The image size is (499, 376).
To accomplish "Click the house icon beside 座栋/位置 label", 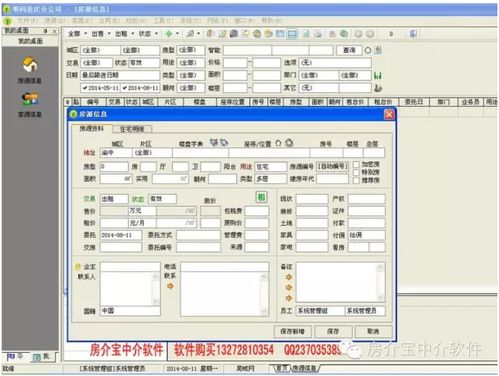I will pyautogui.click(x=278, y=143).
